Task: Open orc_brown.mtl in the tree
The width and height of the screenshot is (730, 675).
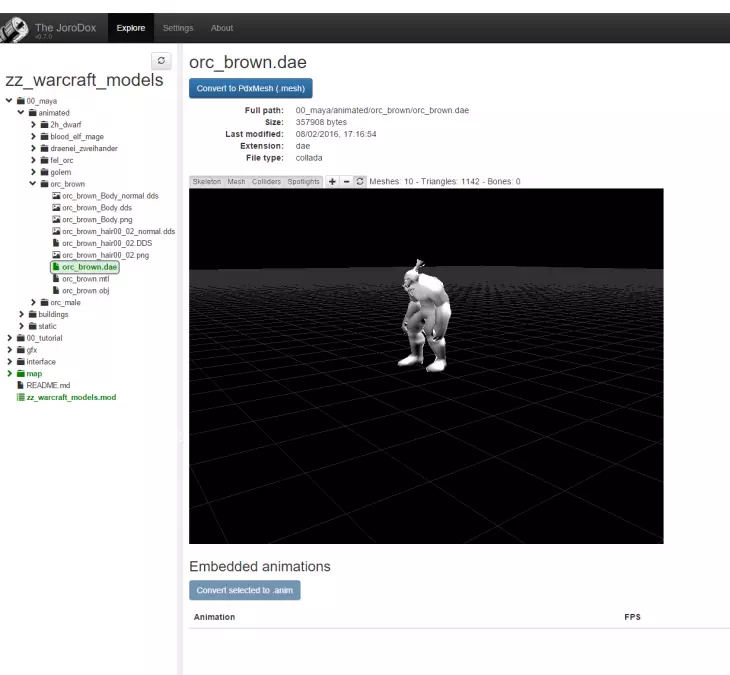Action: point(86,278)
